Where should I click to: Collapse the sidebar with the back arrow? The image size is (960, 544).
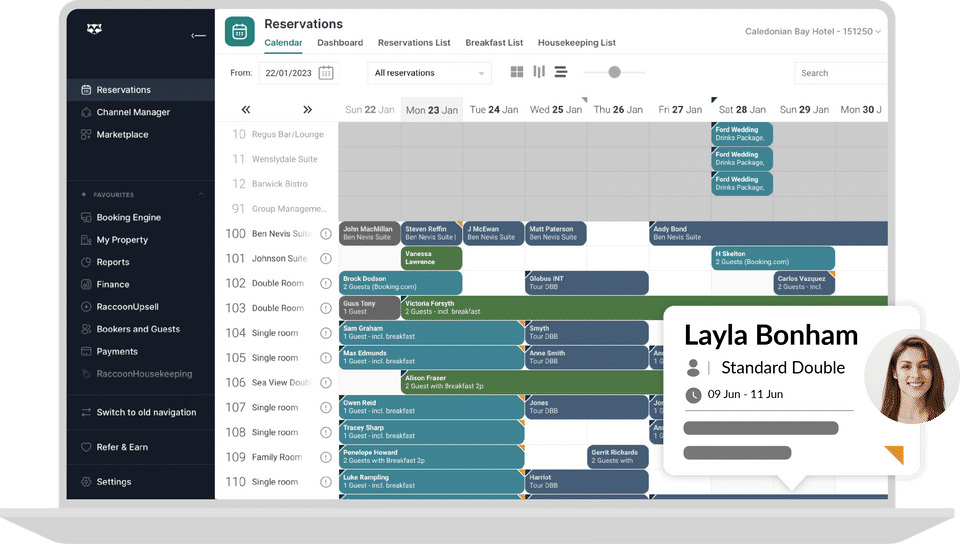pyautogui.click(x=198, y=35)
